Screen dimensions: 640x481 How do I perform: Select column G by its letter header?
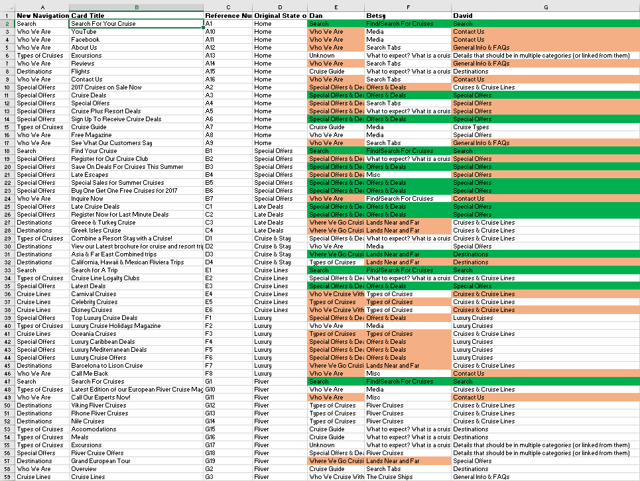tap(545, 8)
